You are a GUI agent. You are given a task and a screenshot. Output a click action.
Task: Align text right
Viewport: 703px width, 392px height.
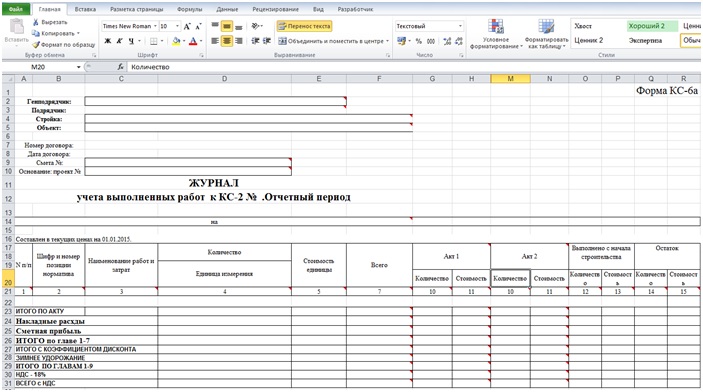[x=239, y=41]
